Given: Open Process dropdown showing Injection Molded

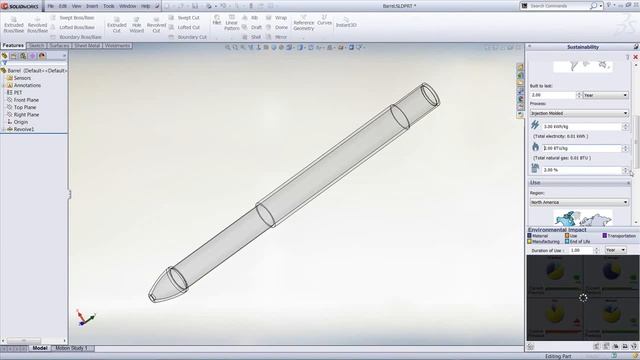Looking at the screenshot, I should click(579, 113).
